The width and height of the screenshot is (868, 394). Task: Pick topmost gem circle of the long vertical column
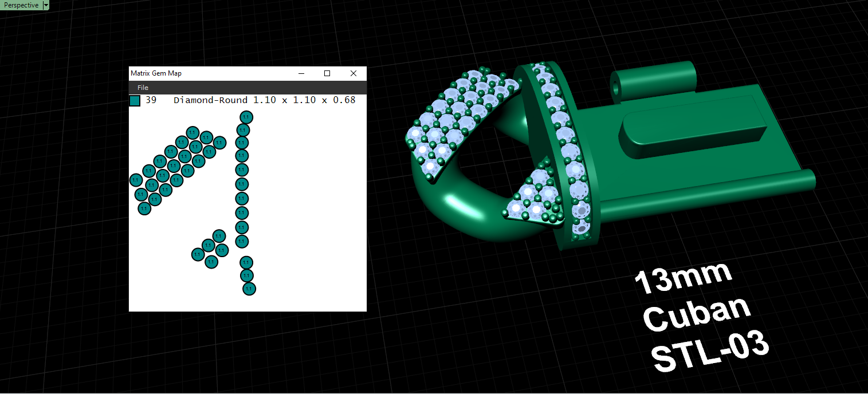coord(246,117)
